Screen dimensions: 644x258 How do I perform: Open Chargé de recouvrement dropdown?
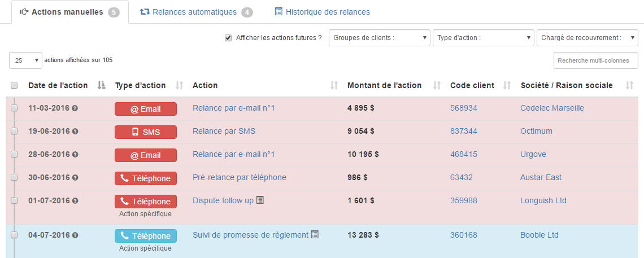(x=587, y=38)
